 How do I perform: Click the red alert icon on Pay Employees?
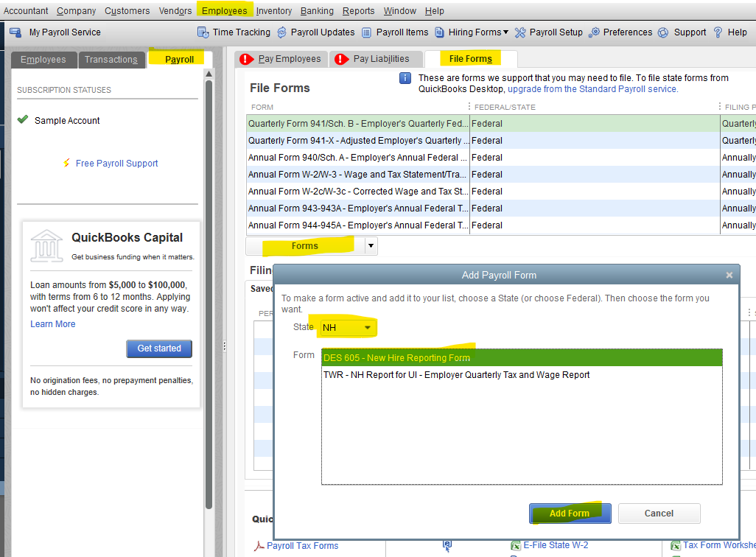click(246, 59)
